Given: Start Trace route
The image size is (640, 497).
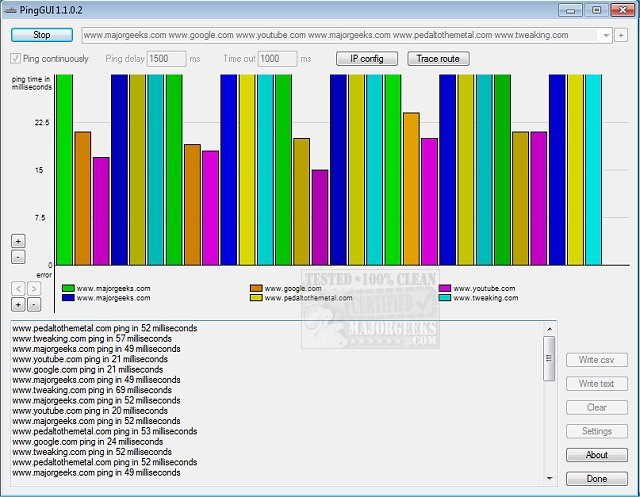Looking at the screenshot, I should point(438,59).
